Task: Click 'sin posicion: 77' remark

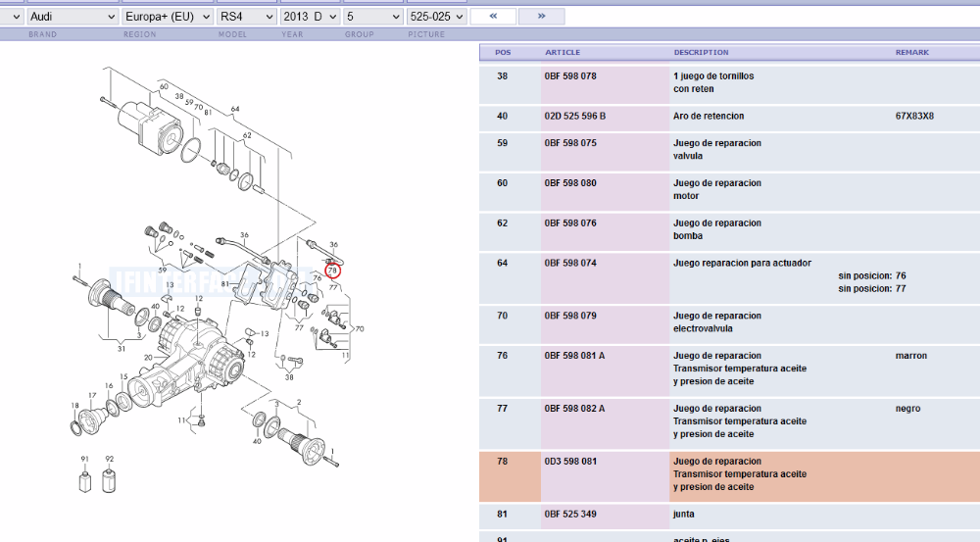Action: [x=872, y=289]
